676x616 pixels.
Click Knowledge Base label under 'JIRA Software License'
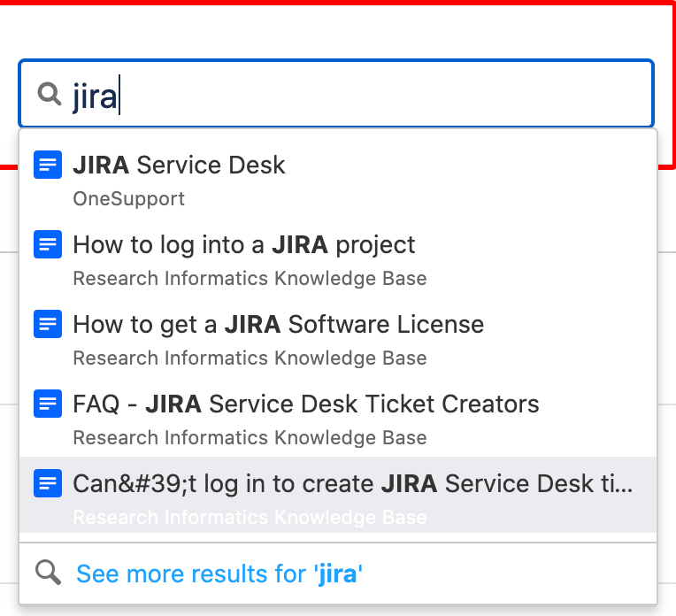(250, 358)
